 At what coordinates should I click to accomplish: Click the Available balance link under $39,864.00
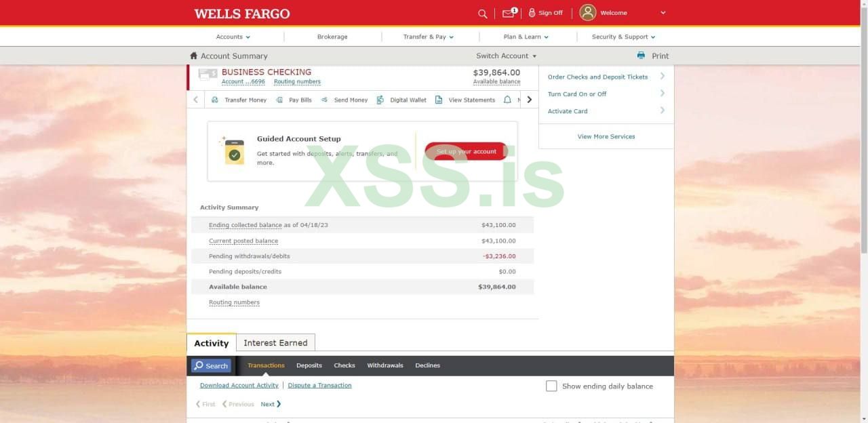(x=497, y=81)
